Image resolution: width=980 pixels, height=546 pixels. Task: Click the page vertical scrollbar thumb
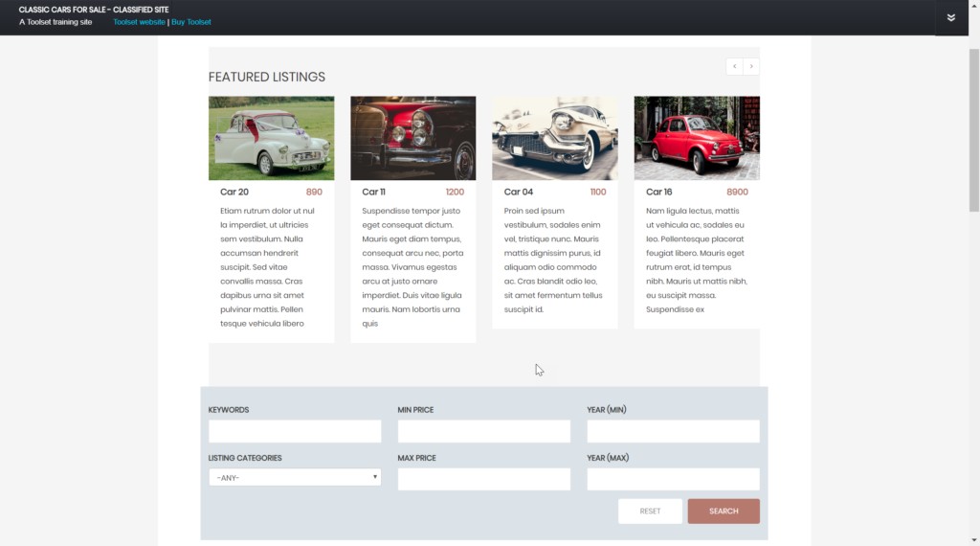pyautogui.click(x=974, y=130)
